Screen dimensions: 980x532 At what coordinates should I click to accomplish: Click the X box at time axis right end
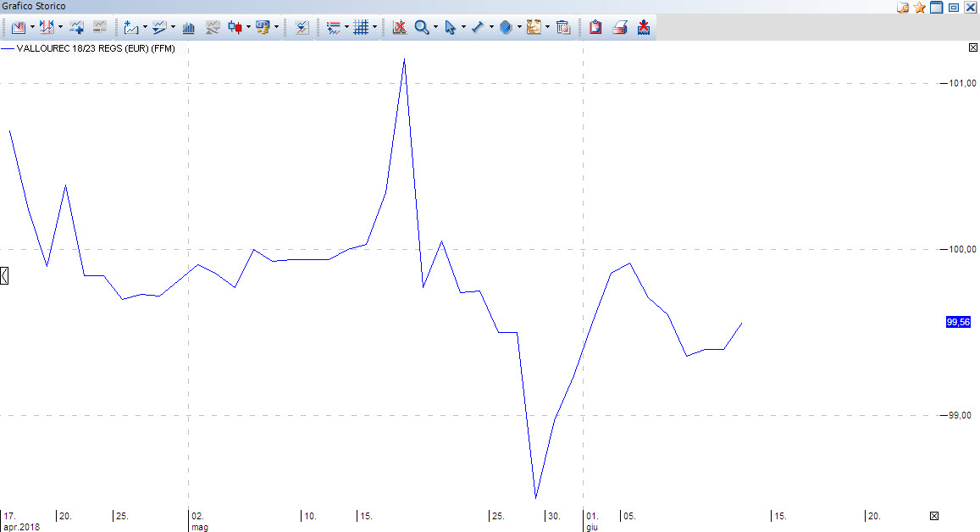coord(934,516)
